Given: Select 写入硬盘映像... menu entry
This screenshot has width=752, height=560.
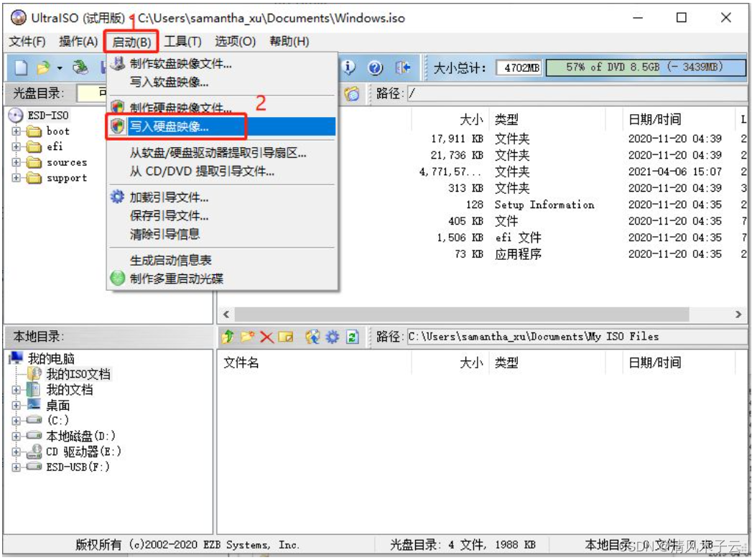Looking at the screenshot, I should pyautogui.click(x=222, y=126).
